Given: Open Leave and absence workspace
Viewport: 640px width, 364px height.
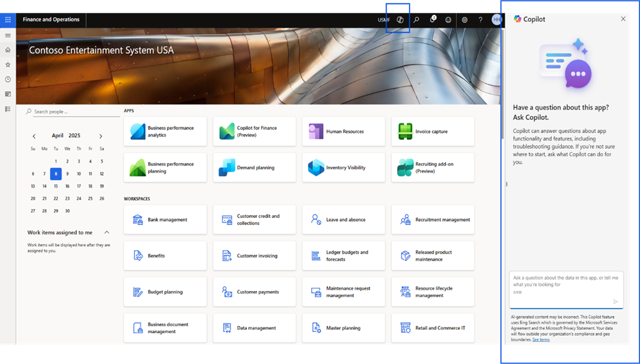Looking at the screenshot, I should click(344, 220).
